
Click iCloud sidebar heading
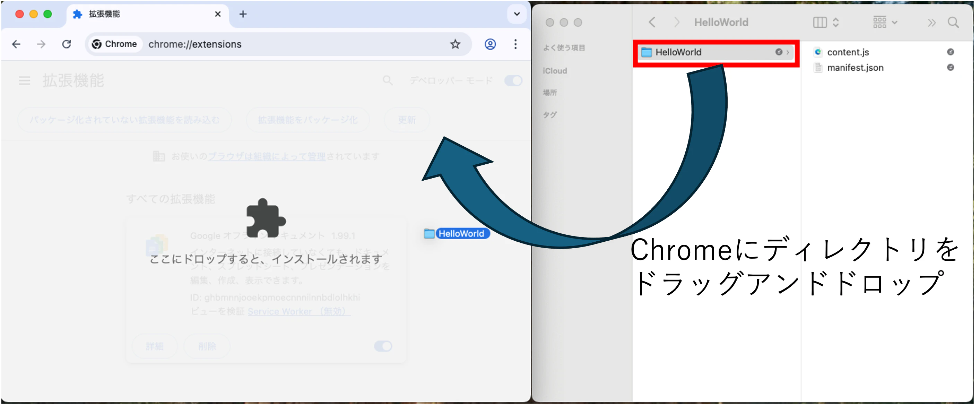click(555, 71)
